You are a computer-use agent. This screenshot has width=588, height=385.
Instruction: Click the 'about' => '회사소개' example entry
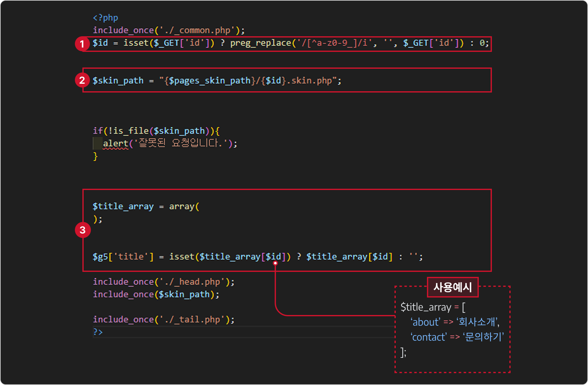455,322
